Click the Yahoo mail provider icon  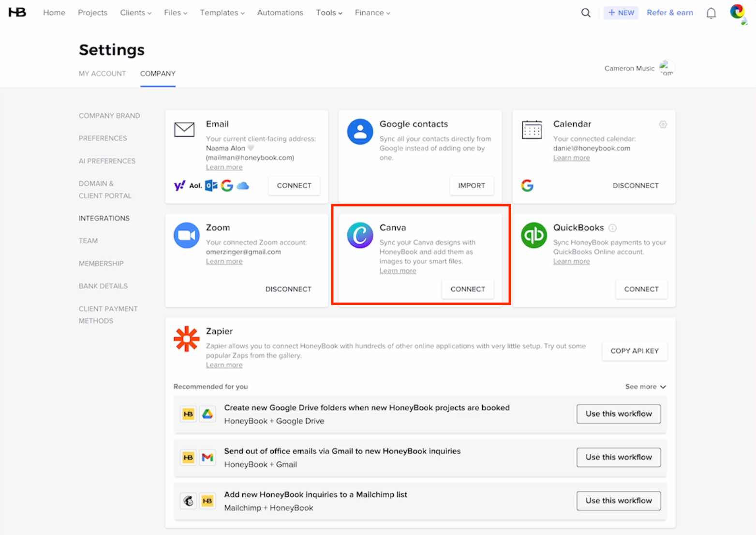tap(179, 185)
